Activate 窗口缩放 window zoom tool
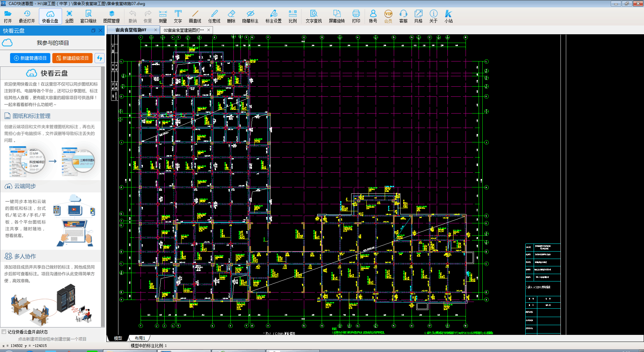 [x=88, y=16]
